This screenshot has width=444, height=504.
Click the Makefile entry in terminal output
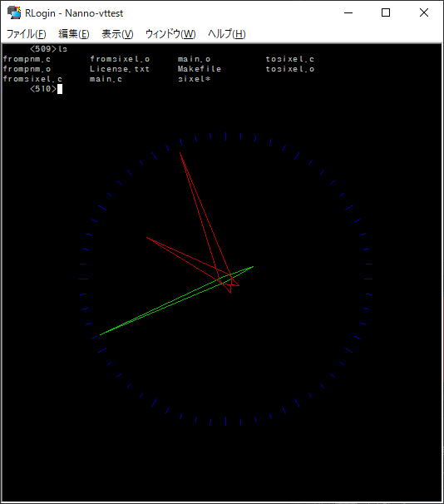click(x=200, y=69)
